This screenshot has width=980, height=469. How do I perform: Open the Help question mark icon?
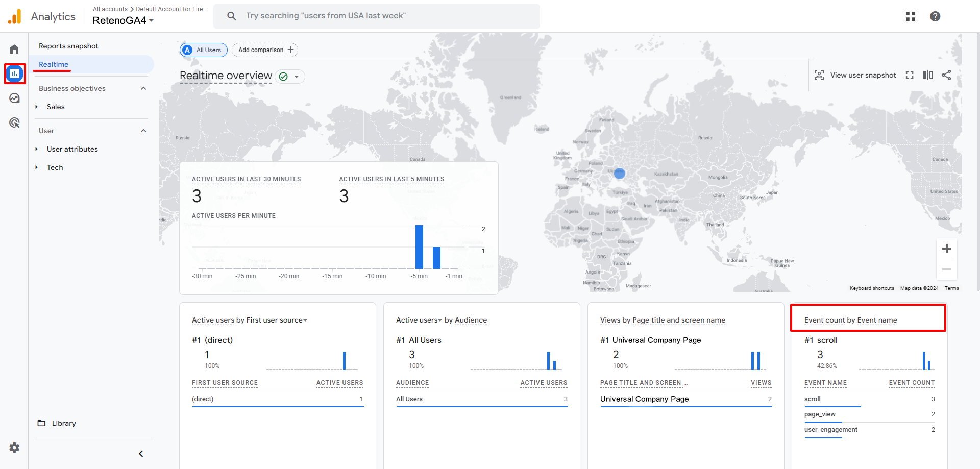click(x=935, y=16)
